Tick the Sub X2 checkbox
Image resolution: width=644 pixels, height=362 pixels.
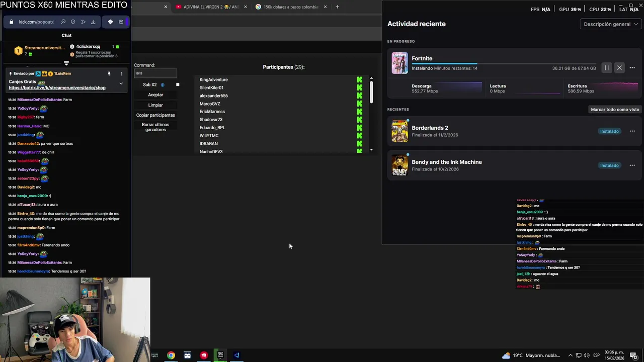tap(178, 84)
